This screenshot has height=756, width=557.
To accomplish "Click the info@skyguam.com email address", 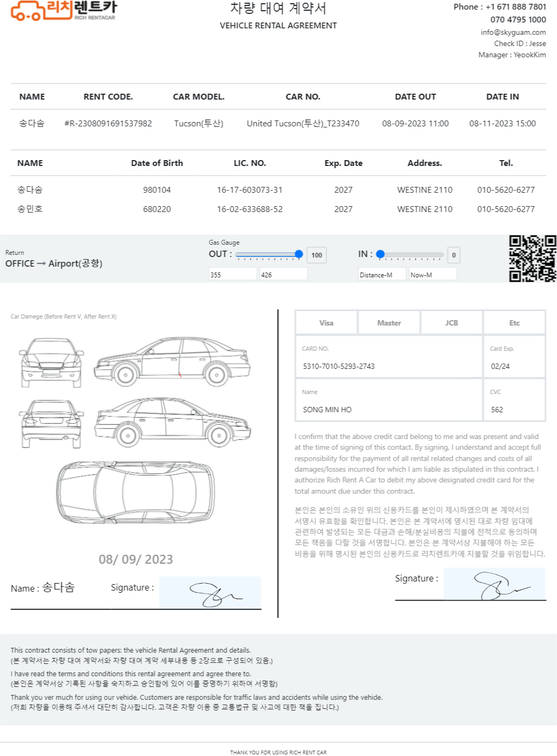I will [x=513, y=32].
